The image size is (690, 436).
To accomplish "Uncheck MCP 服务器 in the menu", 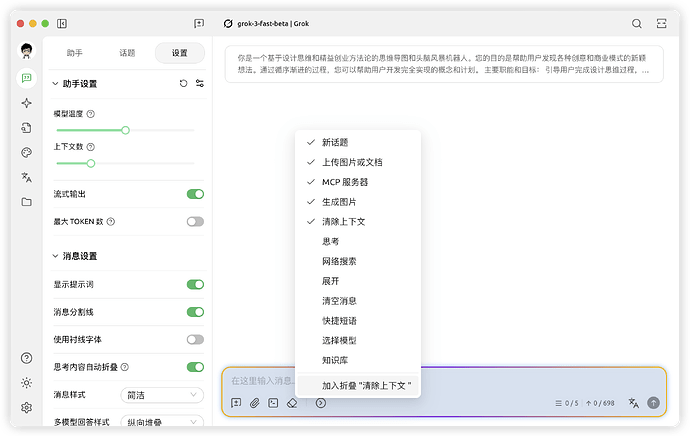I will pyautogui.click(x=358, y=182).
